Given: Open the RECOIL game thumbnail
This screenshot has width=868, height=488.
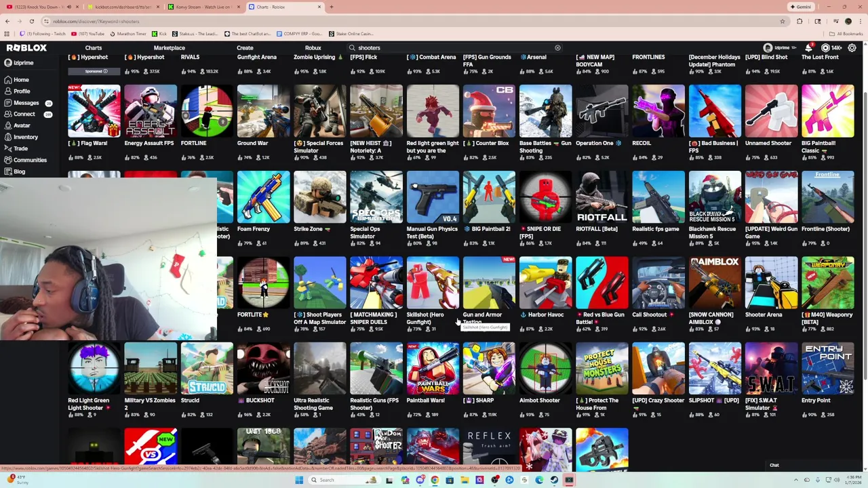Looking at the screenshot, I should pos(658,111).
